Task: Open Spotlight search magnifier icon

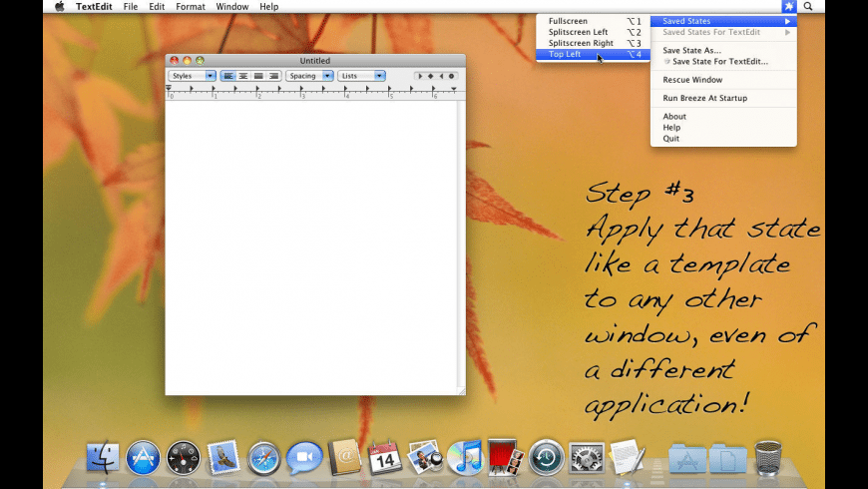Action: point(808,6)
